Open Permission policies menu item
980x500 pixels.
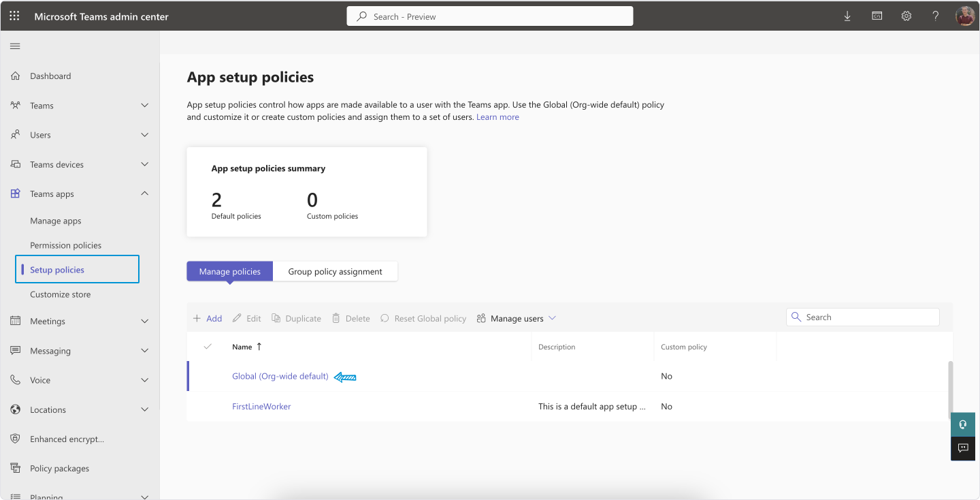tap(66, 245)
